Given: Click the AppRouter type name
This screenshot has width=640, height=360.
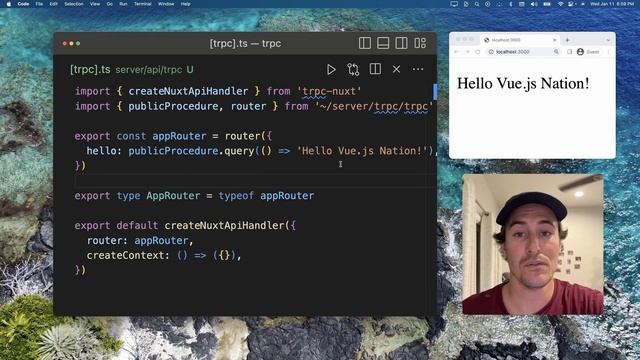Looking at the screenshot, I should point(173,196).
